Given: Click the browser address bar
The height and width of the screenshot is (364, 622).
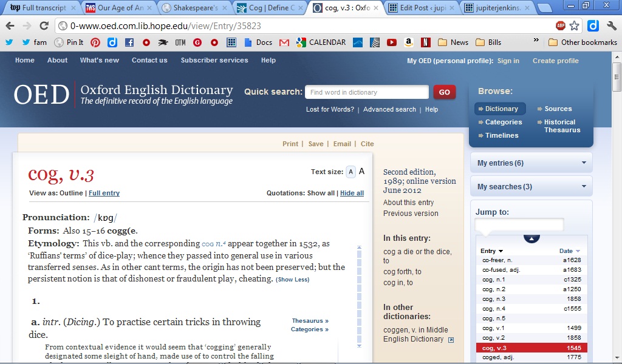Looking at the screenshot, I should [306, 26].
